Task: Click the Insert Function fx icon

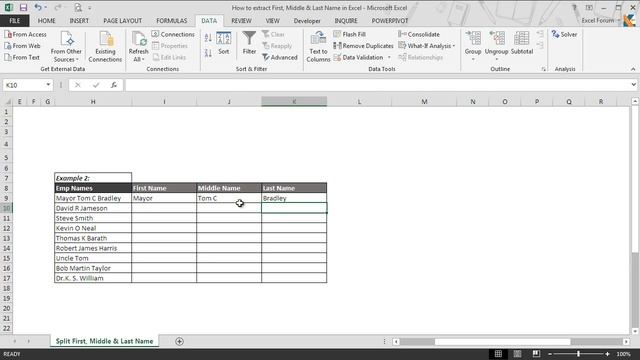Action: (x=113, y=85)
